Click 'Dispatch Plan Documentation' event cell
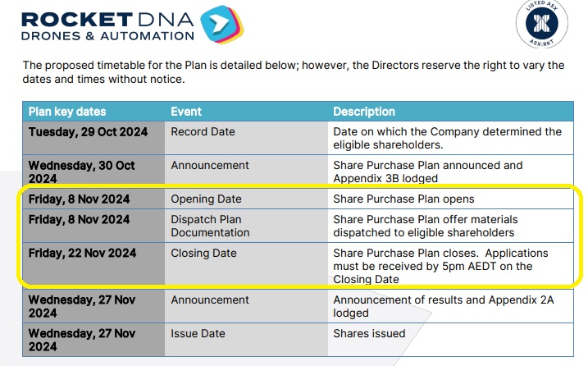Viewport: 588px width, 366px height. [246, 226]
